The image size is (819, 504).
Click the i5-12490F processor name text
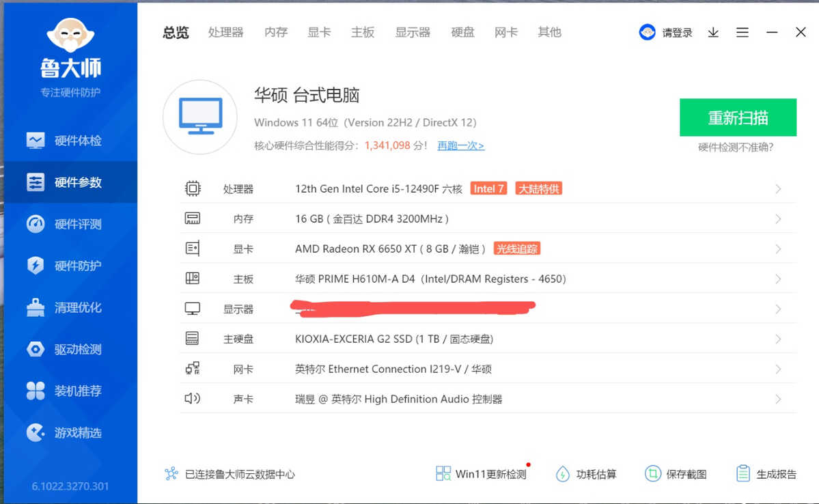(378, 188)
